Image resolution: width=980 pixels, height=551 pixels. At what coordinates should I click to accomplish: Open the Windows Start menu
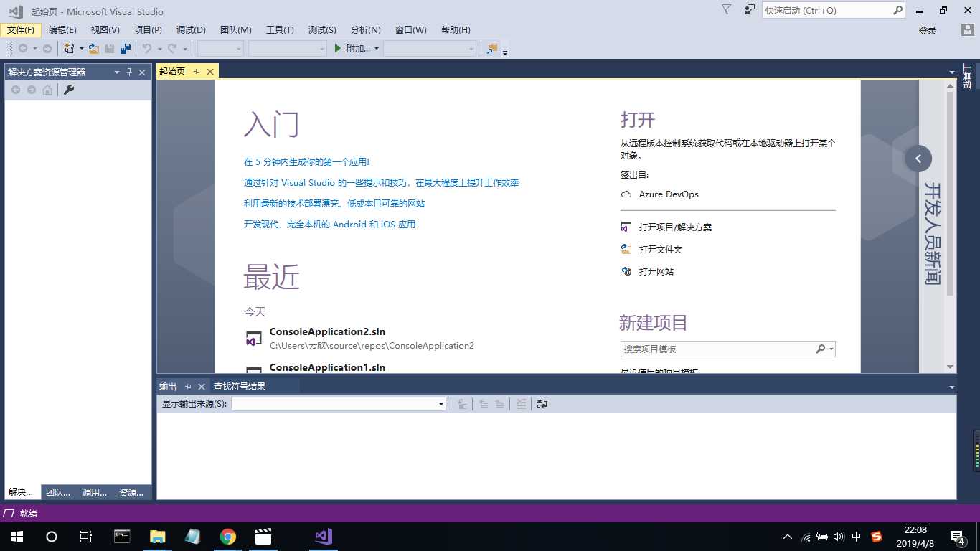[17, 536]
